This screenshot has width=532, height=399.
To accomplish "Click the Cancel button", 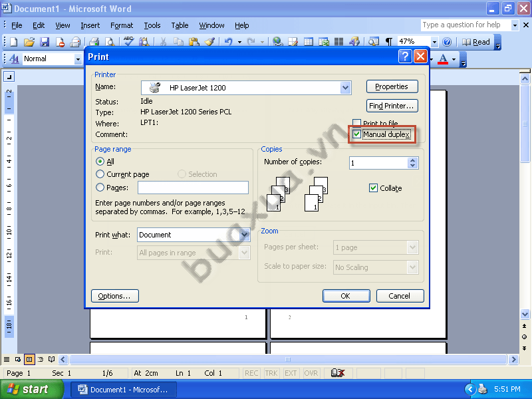I will coord(400,296).
